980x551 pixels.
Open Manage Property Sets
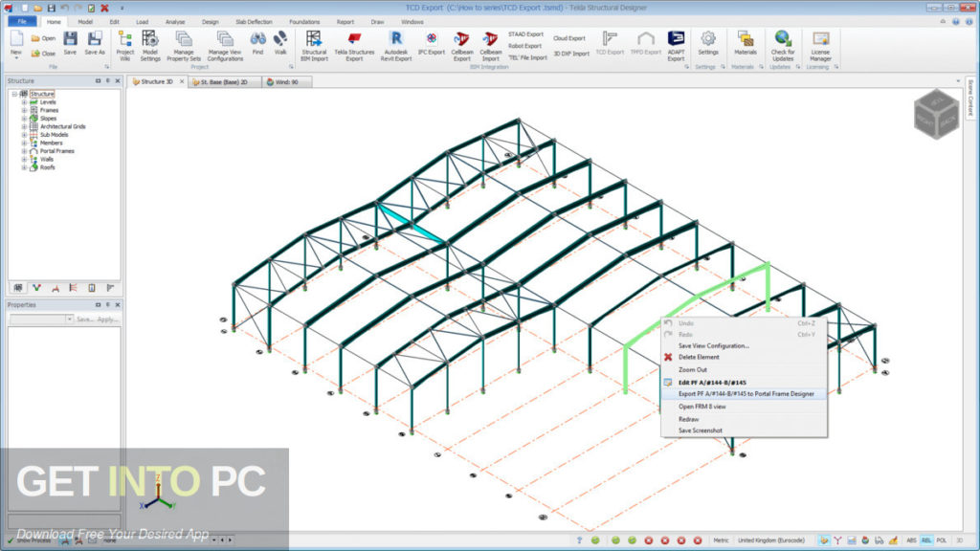coord(184,46)
